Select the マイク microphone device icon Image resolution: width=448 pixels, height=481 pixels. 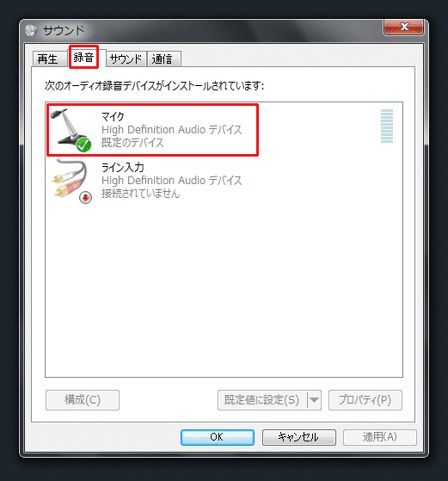click(71, 129)
